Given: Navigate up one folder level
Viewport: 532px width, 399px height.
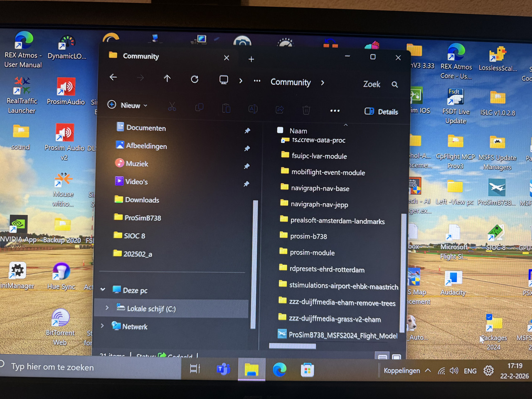Looking at the screenshot, I should pos(167,78).
